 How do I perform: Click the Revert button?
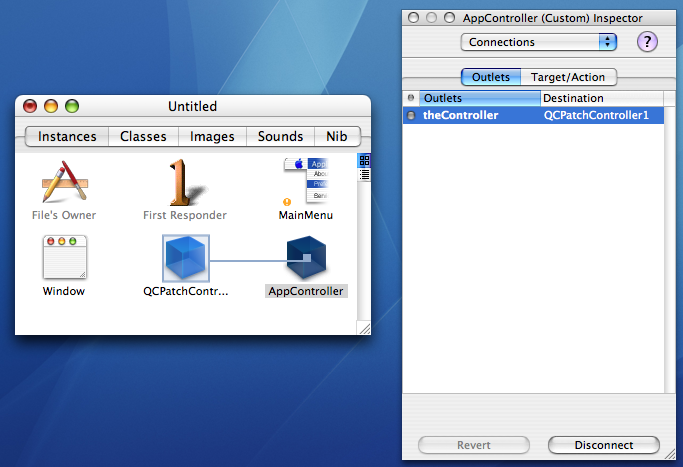pos(473,445)
